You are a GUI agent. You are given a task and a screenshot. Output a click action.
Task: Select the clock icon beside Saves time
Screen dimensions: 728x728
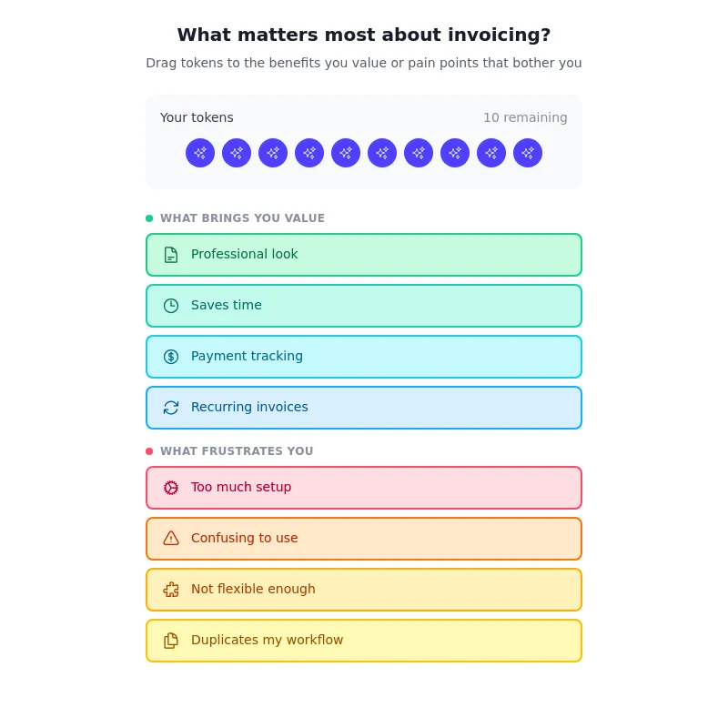[171, 305]
